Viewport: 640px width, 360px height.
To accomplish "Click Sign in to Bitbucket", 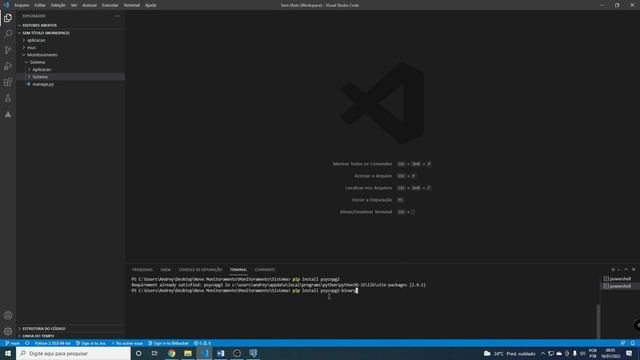I will (168, 343).
